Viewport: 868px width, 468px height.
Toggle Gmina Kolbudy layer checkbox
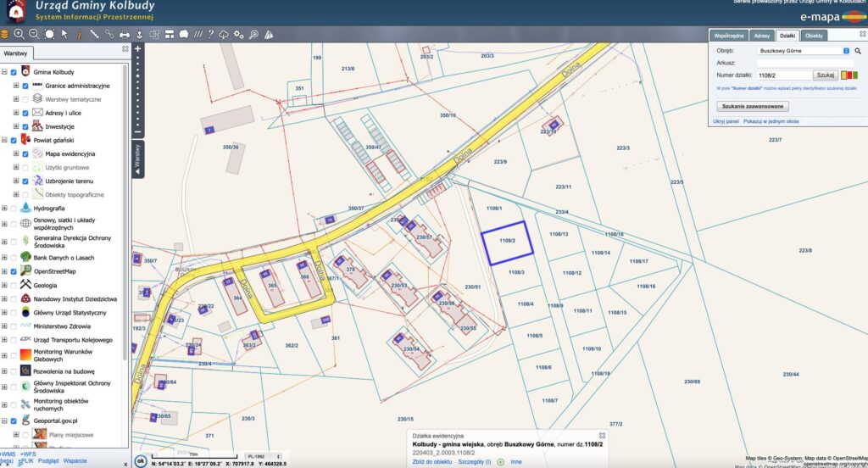(x=14, y=72)
